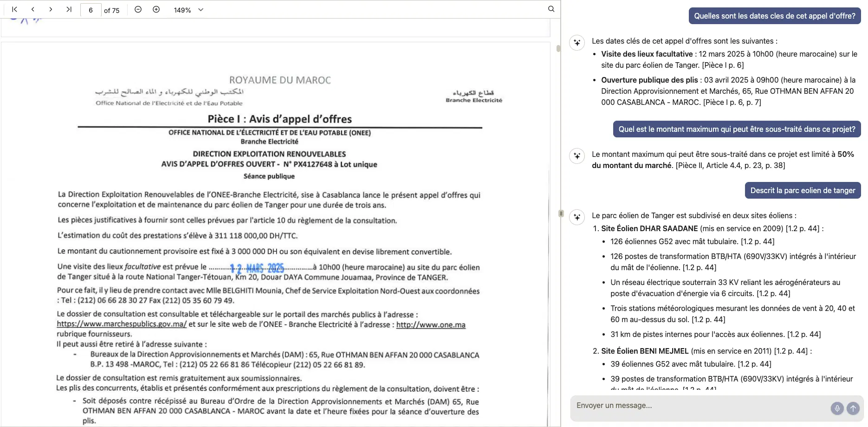The height and width of the screenshot is (427, 868).
Task: Click the 'of 75' page count label
Action: pyautogui.click(x=111, y=10)
